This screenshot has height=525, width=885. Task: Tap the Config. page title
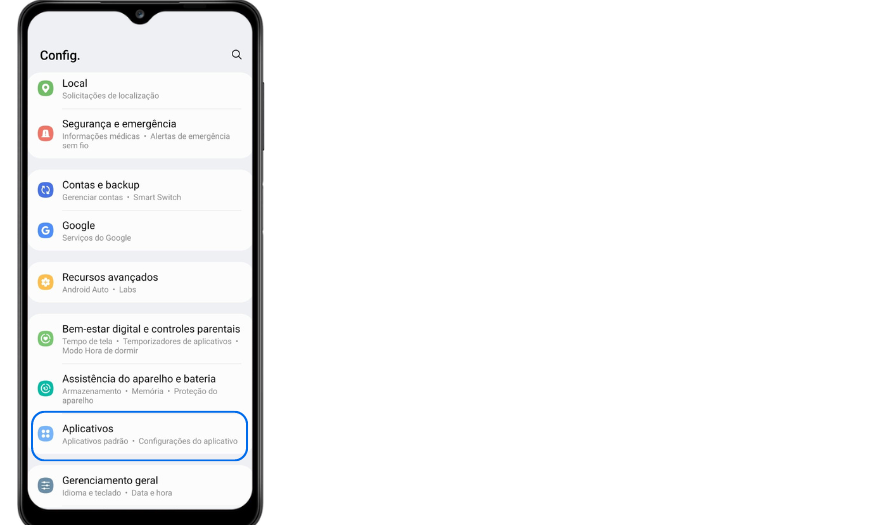click(x=60, y=55)
